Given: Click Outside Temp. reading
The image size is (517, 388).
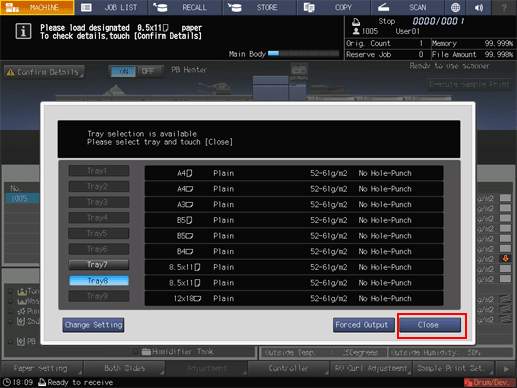Looking at the screenshot, I should coord(322,352).
